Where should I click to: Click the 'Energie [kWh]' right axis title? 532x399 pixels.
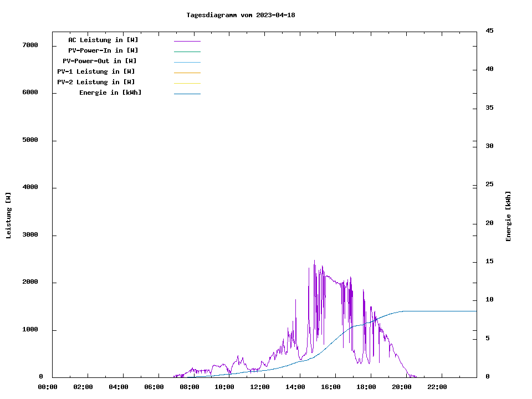click(x=508, y=216)
